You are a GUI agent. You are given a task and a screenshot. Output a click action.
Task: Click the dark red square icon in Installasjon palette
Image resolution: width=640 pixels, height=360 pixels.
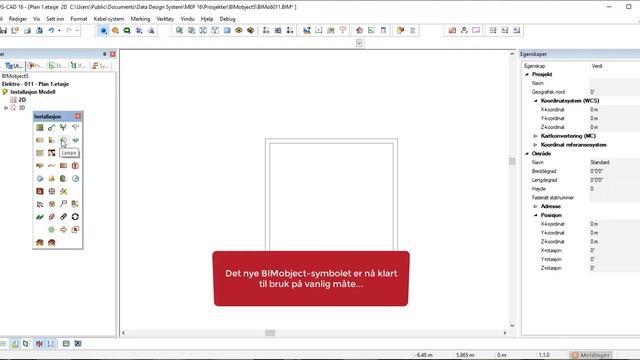tap(40, 191)
